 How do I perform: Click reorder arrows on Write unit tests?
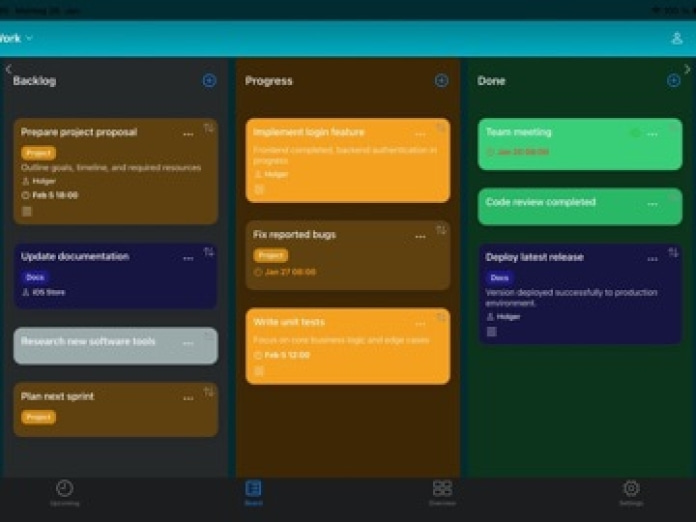point(441,317)
